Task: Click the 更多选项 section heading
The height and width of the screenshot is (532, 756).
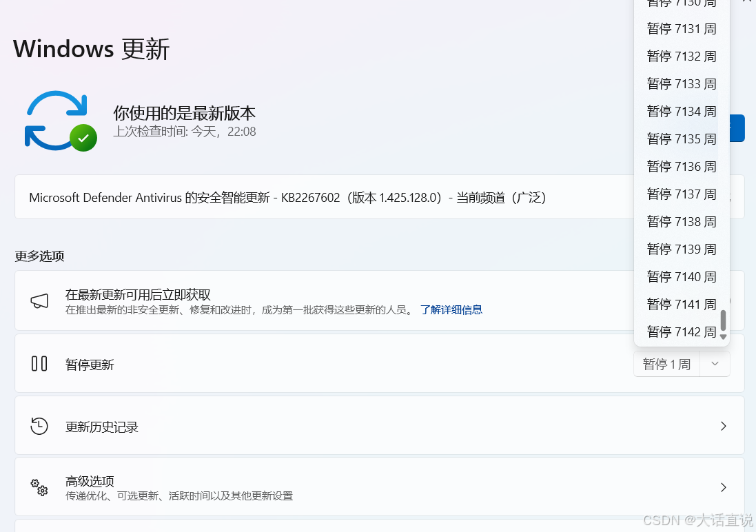Action: (x=39, y=256)
